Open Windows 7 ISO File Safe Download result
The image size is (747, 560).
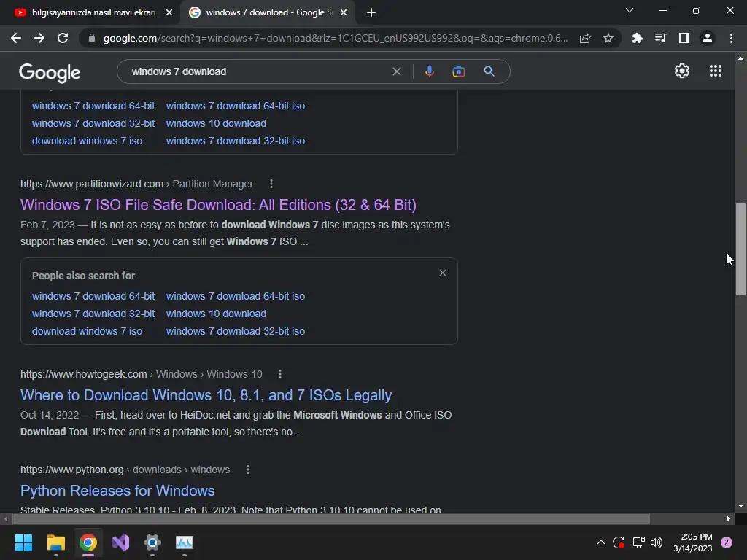[218, 205]
